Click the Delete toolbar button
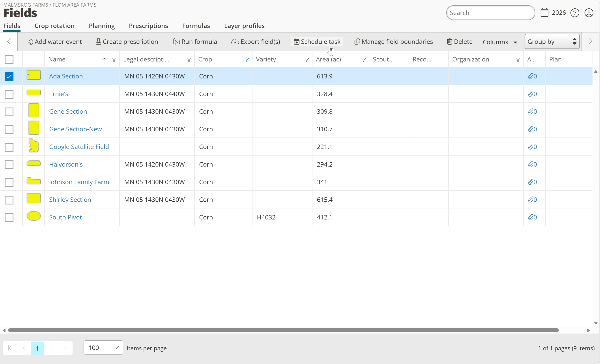Viewport: 600px width, 364px height. click(460, 42)
